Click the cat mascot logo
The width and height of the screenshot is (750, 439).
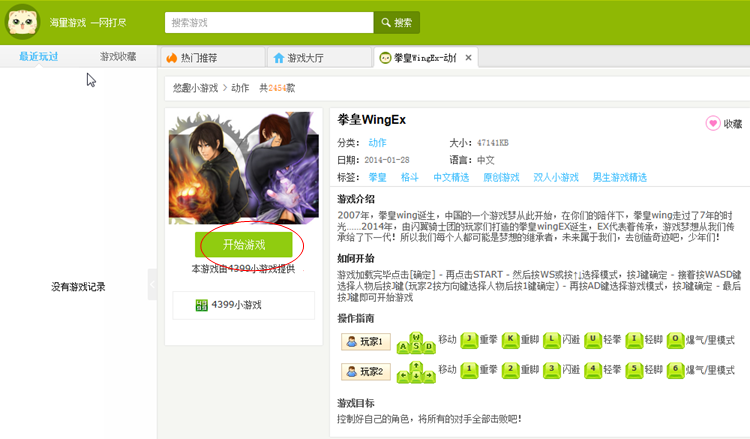click(22, 22)
